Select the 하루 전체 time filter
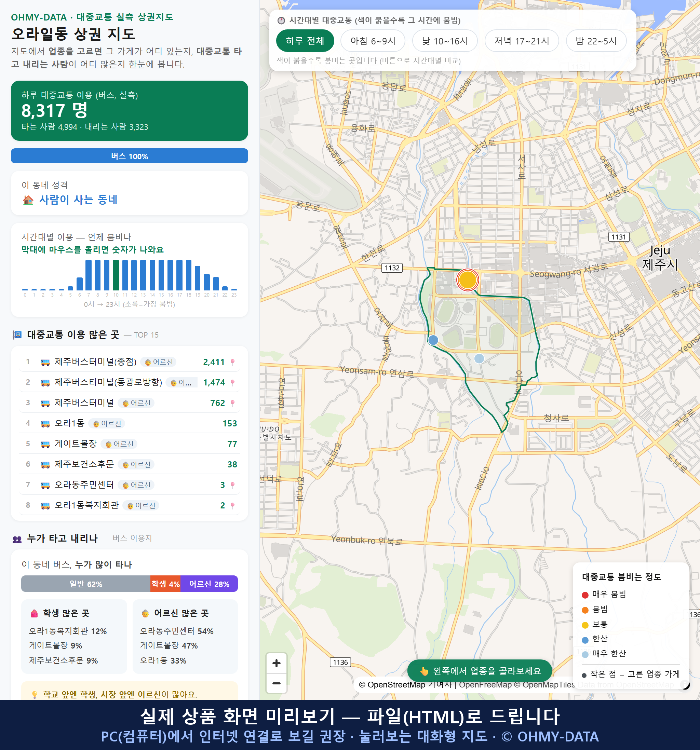 [x=305, y=41]
